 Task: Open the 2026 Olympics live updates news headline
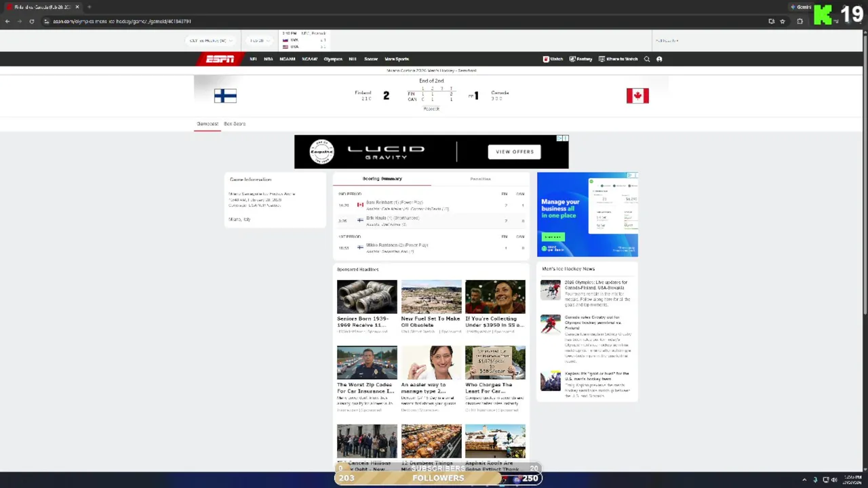tap(596, 285)
